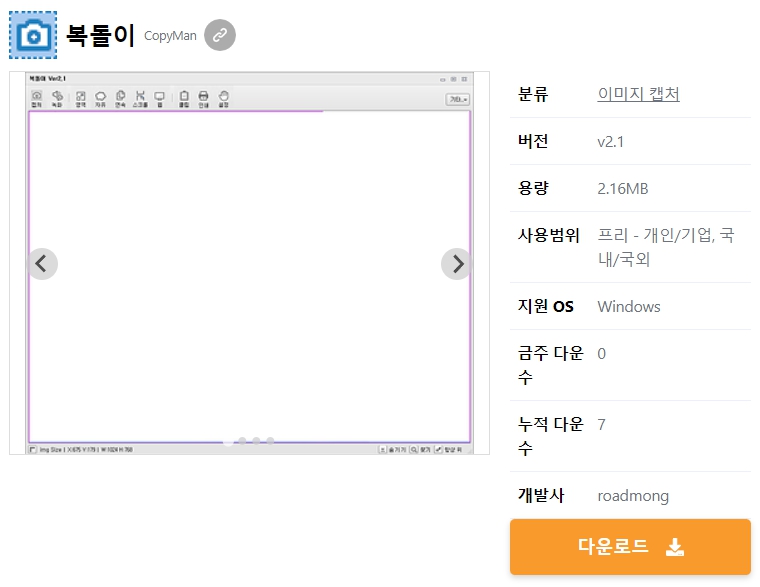Click the 복돌이 program screenshot thumbnail

click(249, 263)
